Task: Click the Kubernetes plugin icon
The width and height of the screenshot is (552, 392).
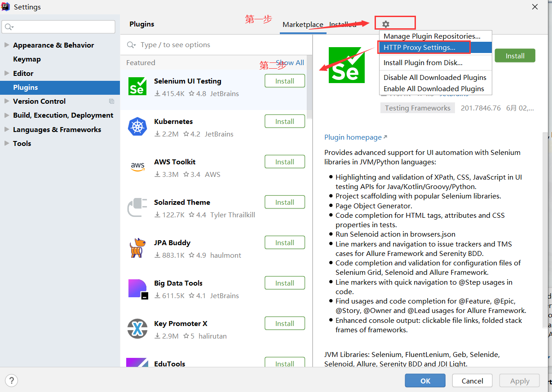Action: [137, 126]
